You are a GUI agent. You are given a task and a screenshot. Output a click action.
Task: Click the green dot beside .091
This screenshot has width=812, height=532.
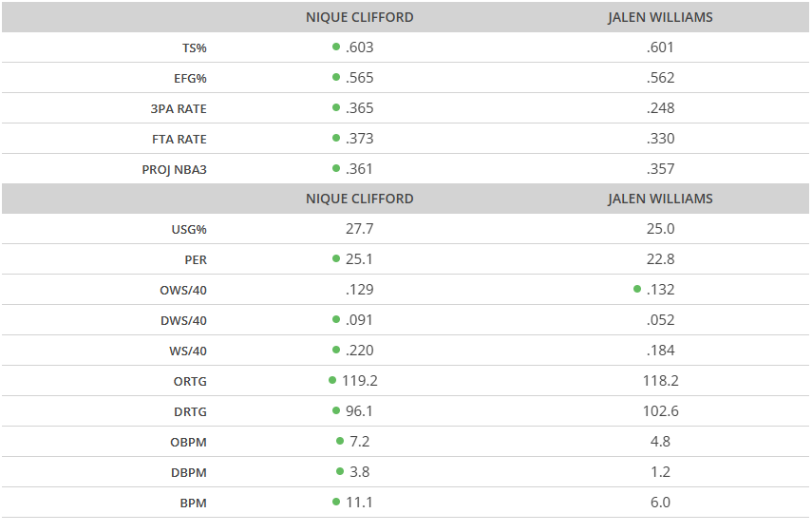[x=336, y=319]
